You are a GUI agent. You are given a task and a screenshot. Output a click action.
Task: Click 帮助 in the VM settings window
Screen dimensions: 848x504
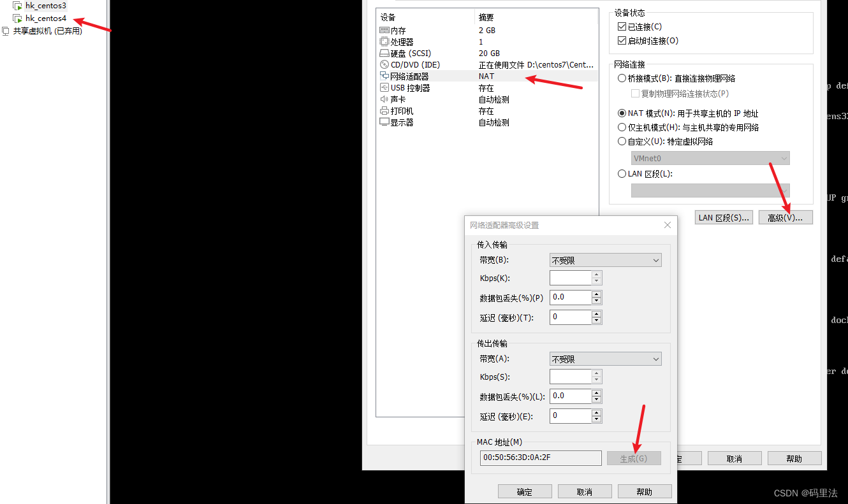click(794, 458)
